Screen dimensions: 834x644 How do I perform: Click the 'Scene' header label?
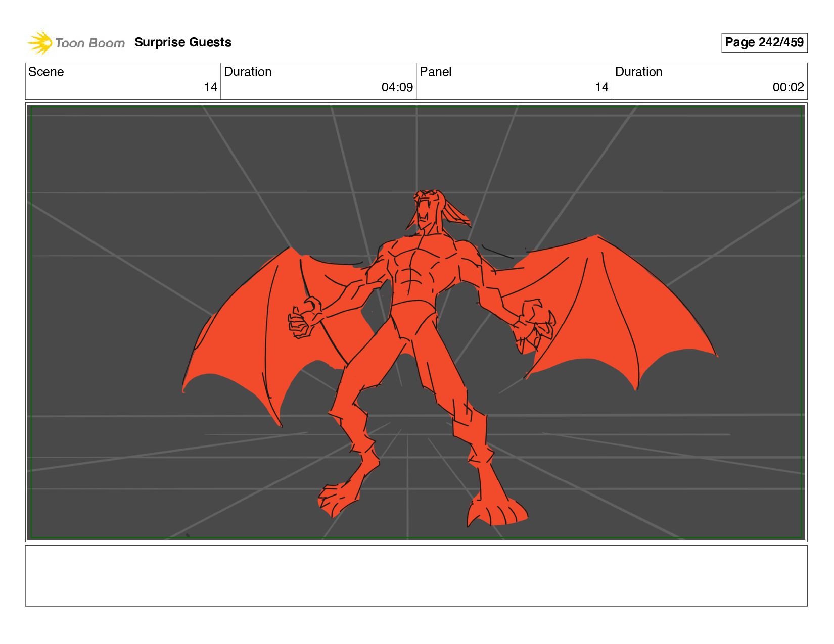tap(46, 72)
